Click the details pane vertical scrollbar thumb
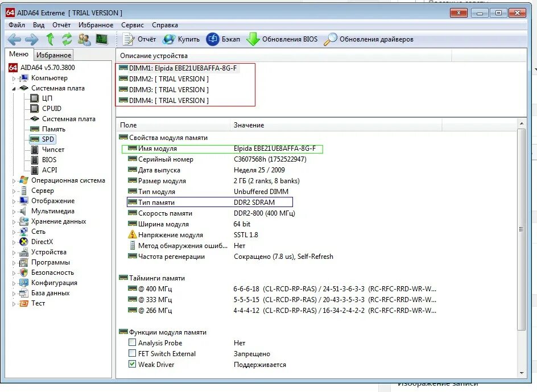537x392 pixels. pos(521,230)
